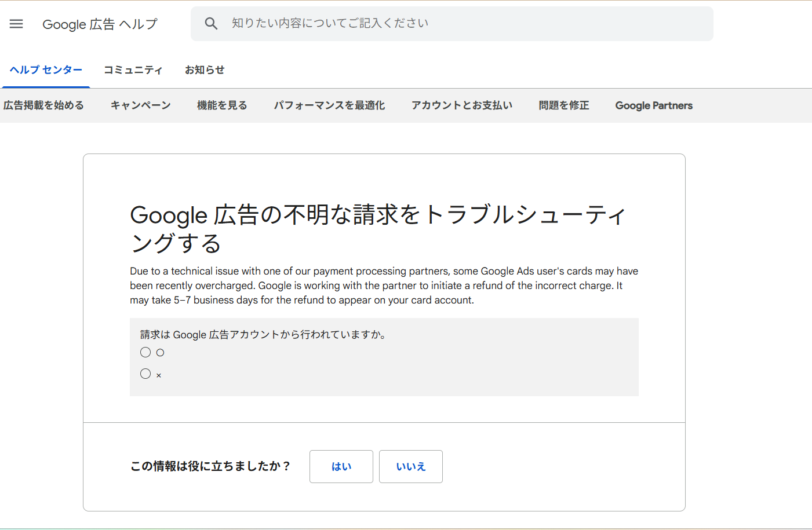Screen dimensions: 812x530
Task: Click the search magnifier icon
Action: point(211,24)
